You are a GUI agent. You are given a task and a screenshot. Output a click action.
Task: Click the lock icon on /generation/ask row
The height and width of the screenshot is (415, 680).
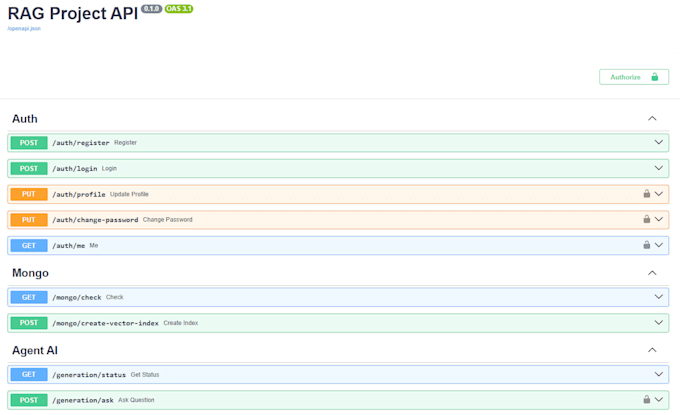click(x=647, y=400)
